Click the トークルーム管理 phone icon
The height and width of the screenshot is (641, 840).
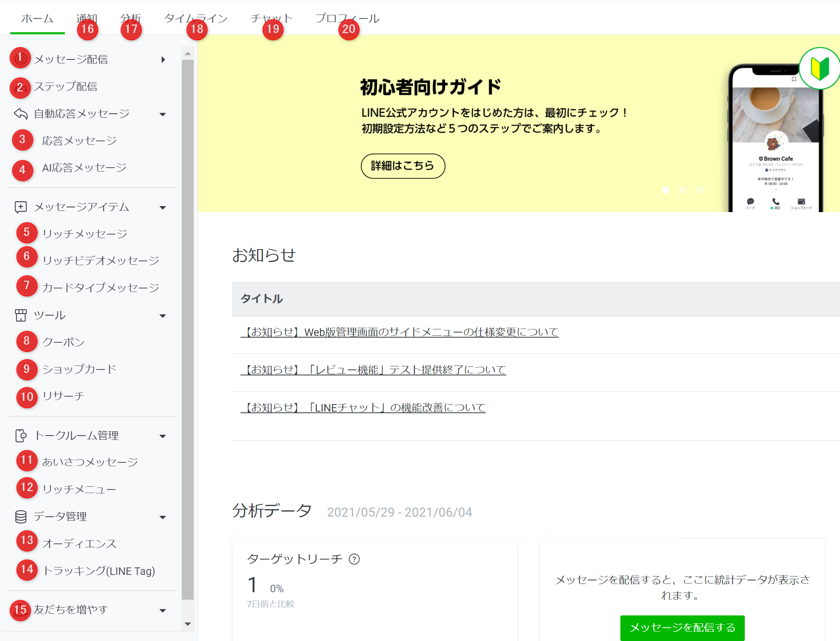[x=21, y=436]
